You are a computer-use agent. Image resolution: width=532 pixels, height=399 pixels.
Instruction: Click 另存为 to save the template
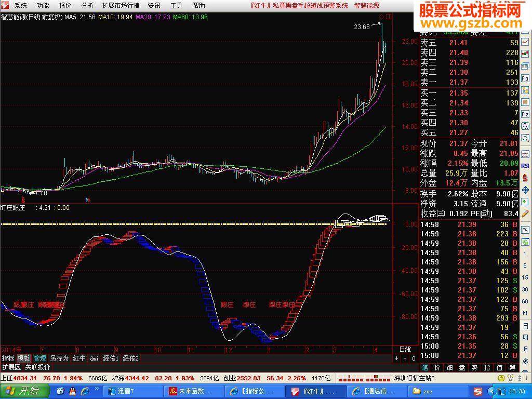(x=59, y=358)
